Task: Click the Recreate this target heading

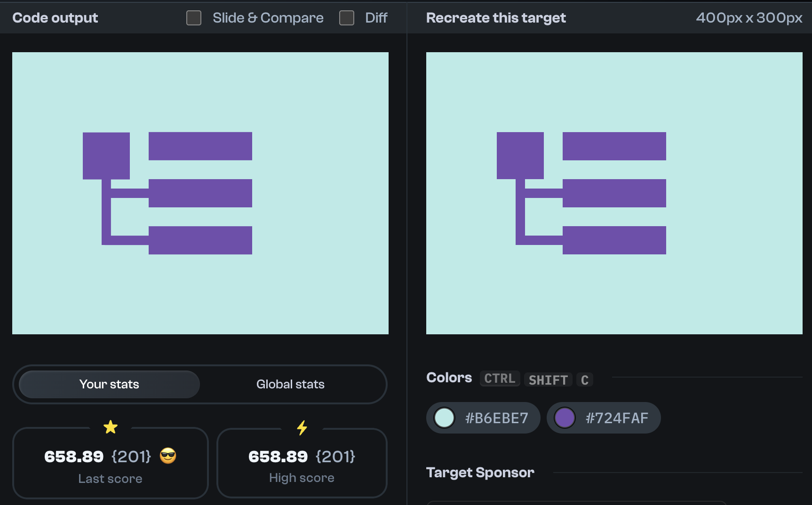Action: point(495,17)
